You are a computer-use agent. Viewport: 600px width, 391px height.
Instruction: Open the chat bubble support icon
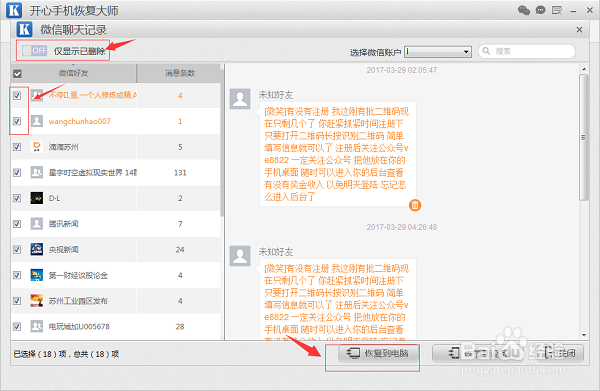(x=540, y=10)
